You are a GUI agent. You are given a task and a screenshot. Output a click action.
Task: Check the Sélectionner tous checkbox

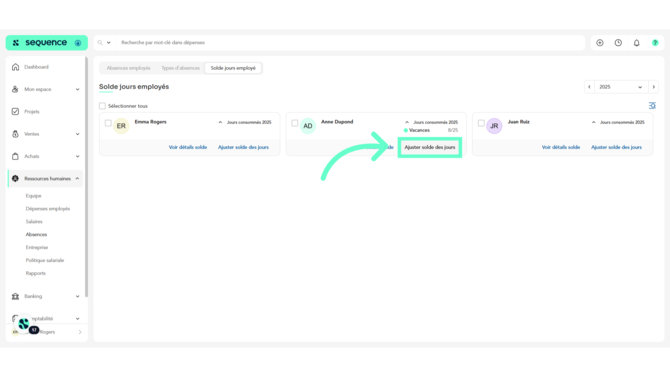pos(102,106)
